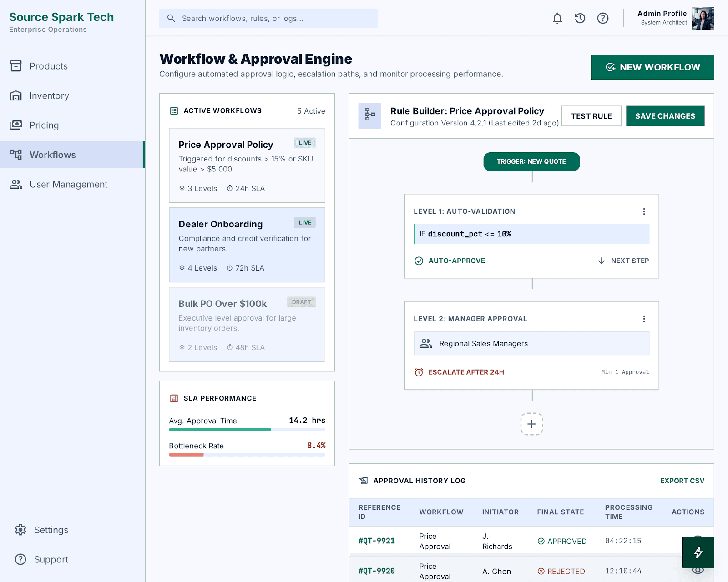Image resolution: width=728 pixels, height=582 pixels.
Task: Click TEST RULE button
Action: pos(591,116)
